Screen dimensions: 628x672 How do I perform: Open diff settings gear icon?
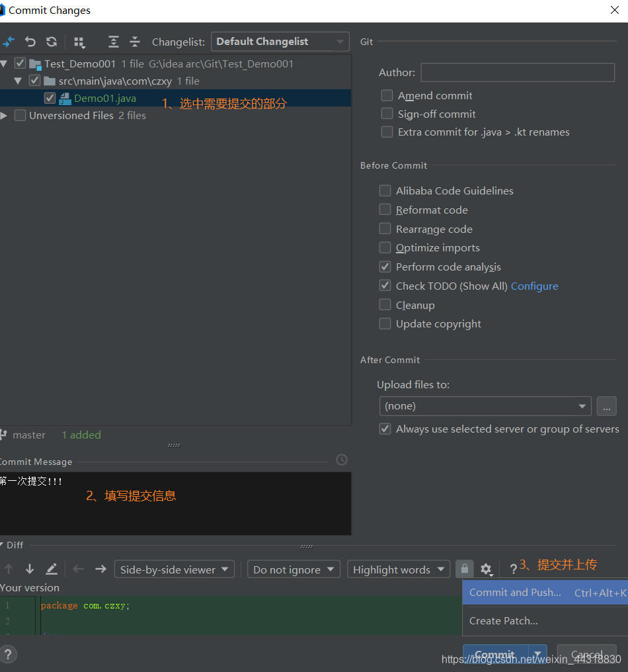tap(486, 569)
